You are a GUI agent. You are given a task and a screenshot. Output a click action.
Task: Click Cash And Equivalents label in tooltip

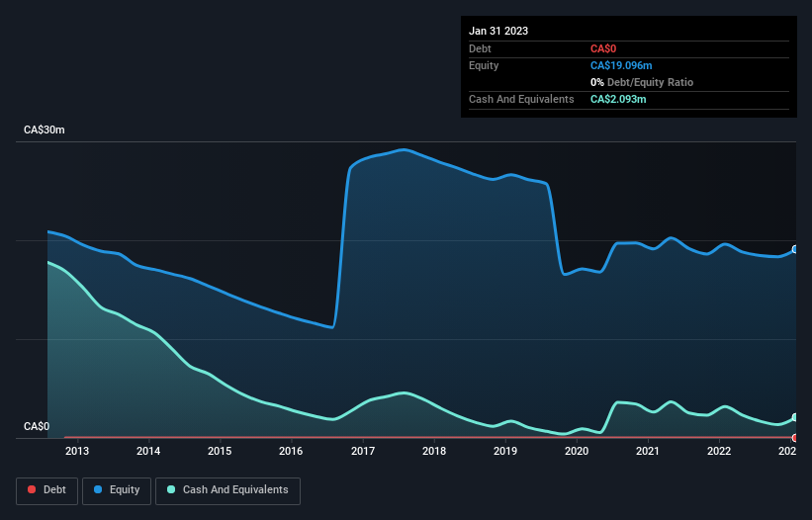521,99
